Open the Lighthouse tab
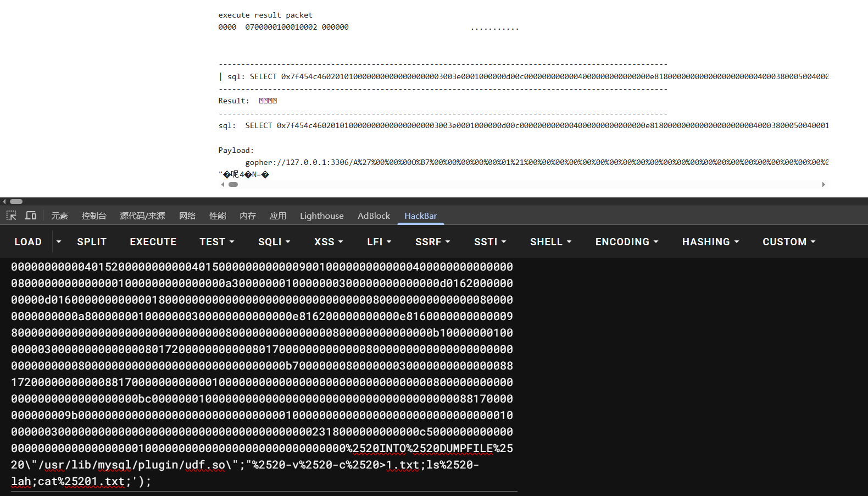The height and width of the screenshot is (496, 868). tap(321, 216)
